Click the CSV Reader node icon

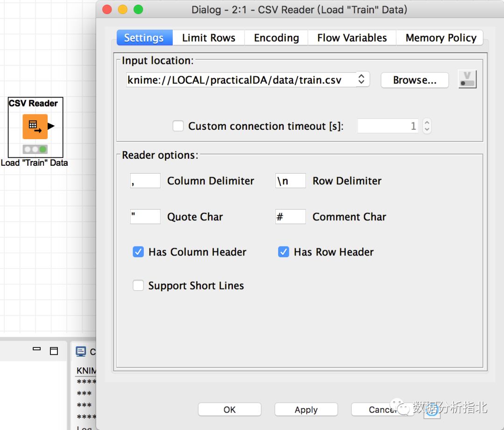point(35,127)
